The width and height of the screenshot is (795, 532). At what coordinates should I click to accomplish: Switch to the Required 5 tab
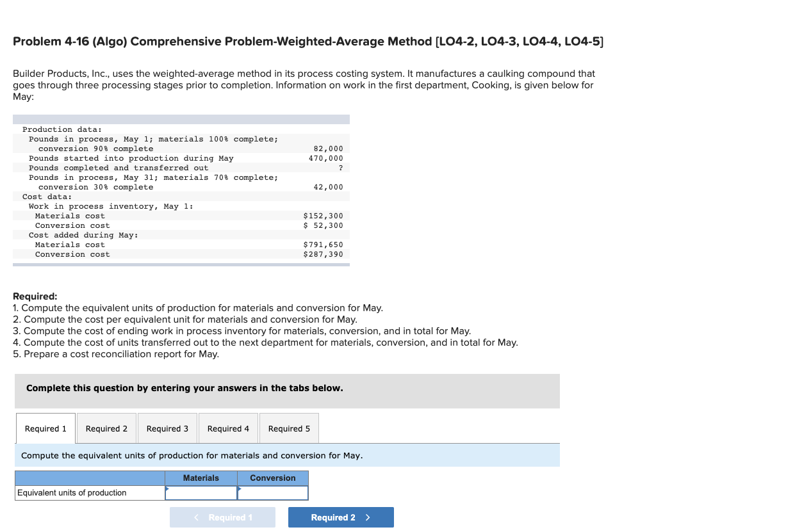point(289,428)
